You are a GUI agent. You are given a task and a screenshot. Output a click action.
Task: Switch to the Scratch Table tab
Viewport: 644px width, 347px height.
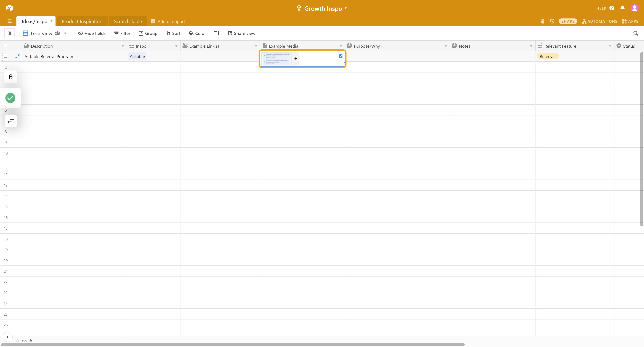click(x=128, y=21)
